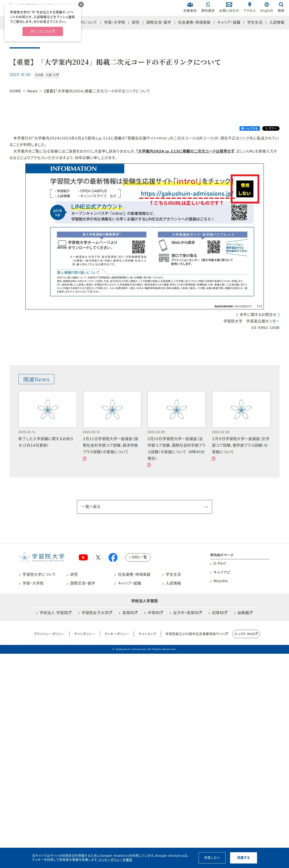Viewport: 289px width, 868px height.
Task: Open the 研究 menu item
Action: (x=135, y=23)
